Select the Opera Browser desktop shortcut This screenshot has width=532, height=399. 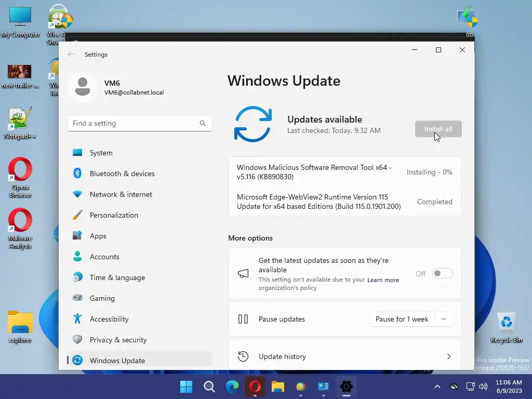[20, 178]
